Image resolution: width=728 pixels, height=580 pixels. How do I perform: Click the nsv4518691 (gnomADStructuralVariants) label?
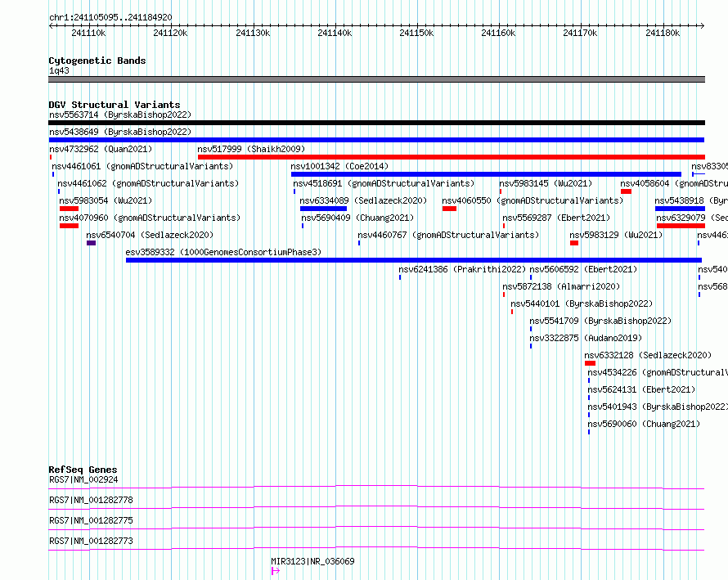click(x=384, y=183)
